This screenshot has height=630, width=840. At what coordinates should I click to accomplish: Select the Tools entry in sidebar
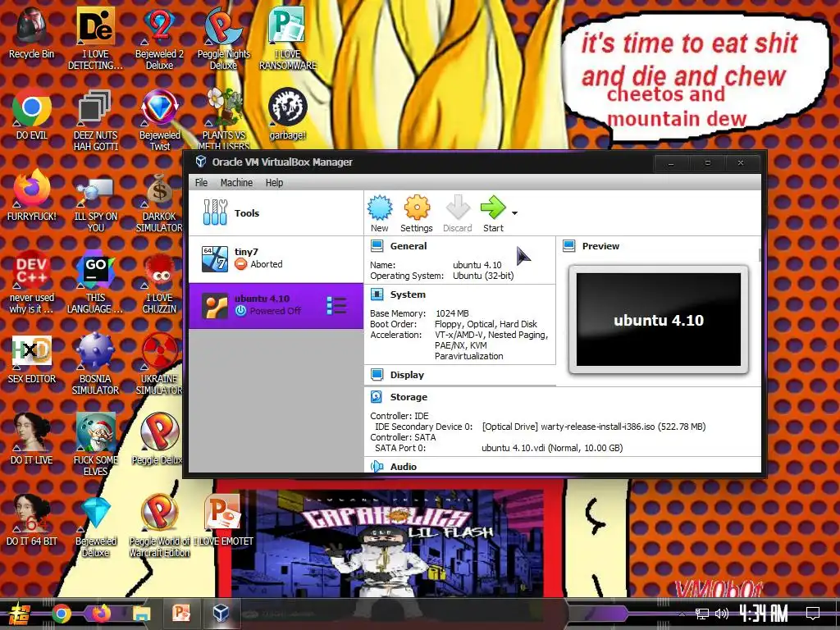coord(276,213)
